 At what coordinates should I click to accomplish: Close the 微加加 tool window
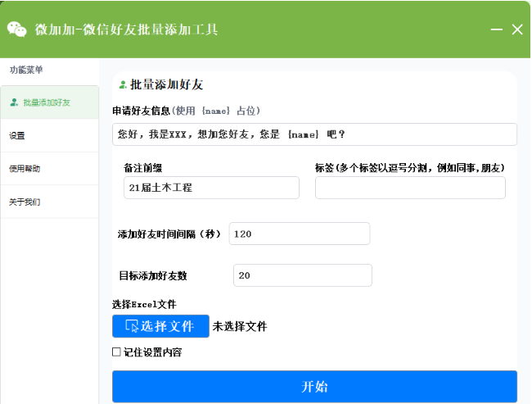pos(517,30)
